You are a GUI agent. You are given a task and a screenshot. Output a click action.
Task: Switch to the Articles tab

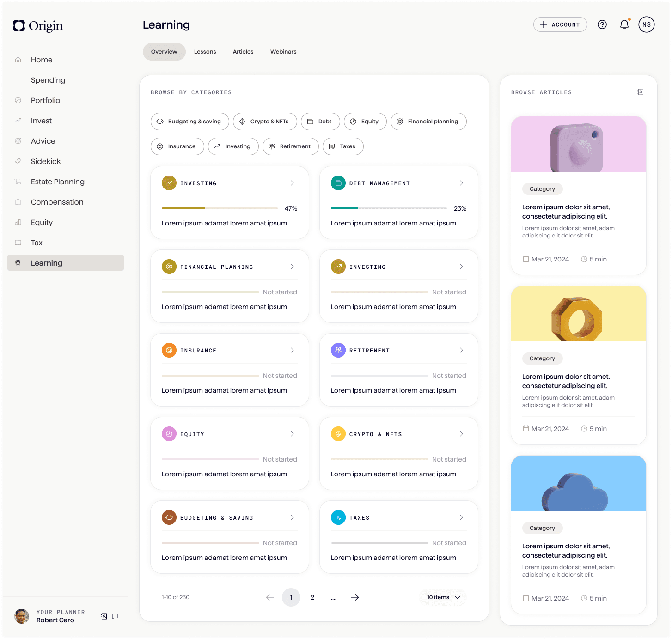pos(243,52)
